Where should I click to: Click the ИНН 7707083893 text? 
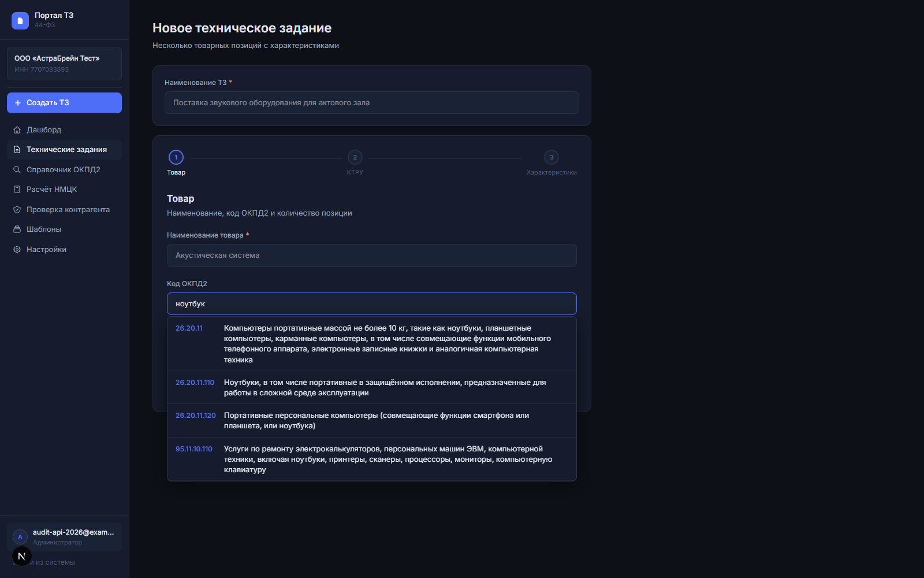[42, 69]
